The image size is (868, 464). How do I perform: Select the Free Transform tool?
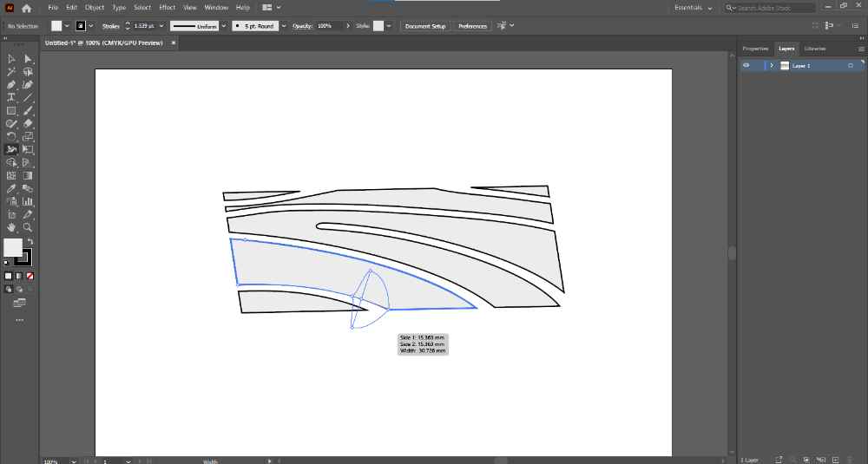[28, 149]
